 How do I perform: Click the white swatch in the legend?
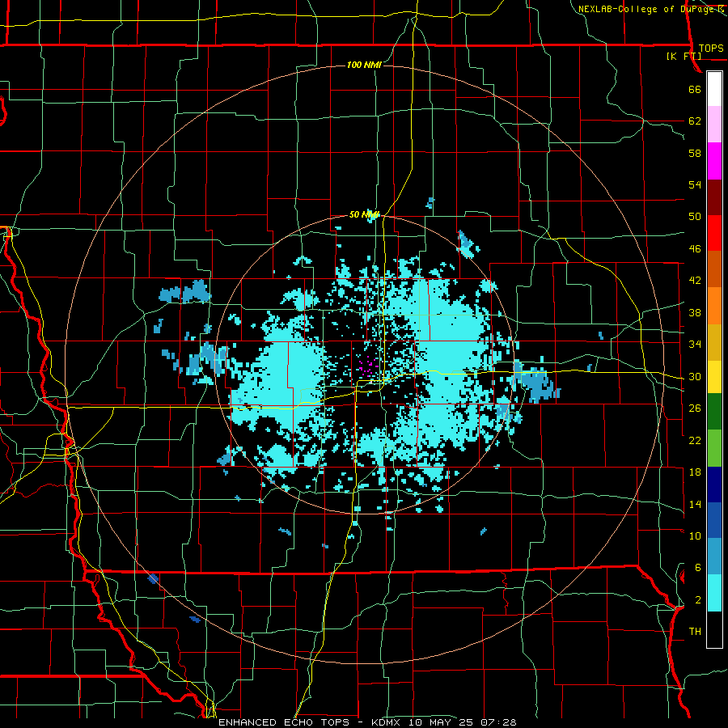pyautogui.click(x=714, y=89)
